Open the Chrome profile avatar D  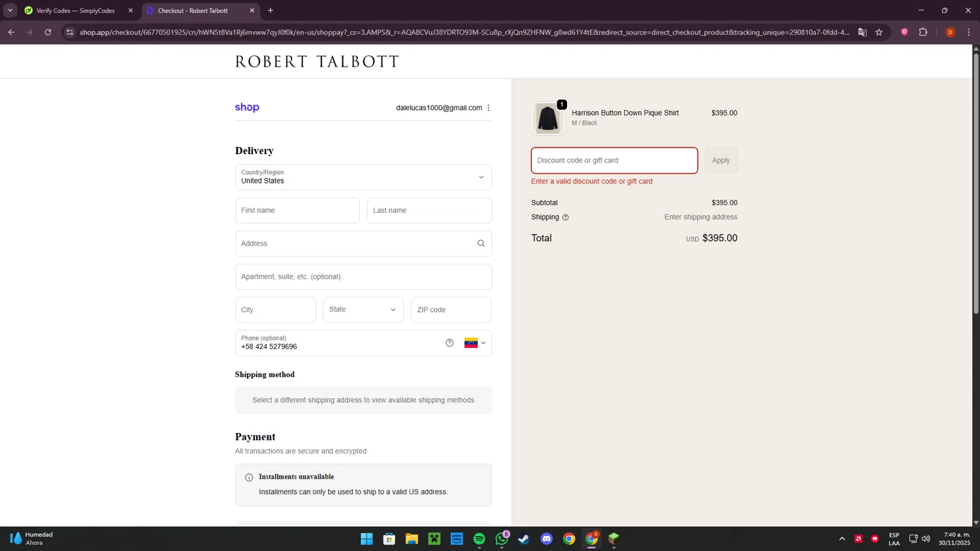(x=950, y=32)
